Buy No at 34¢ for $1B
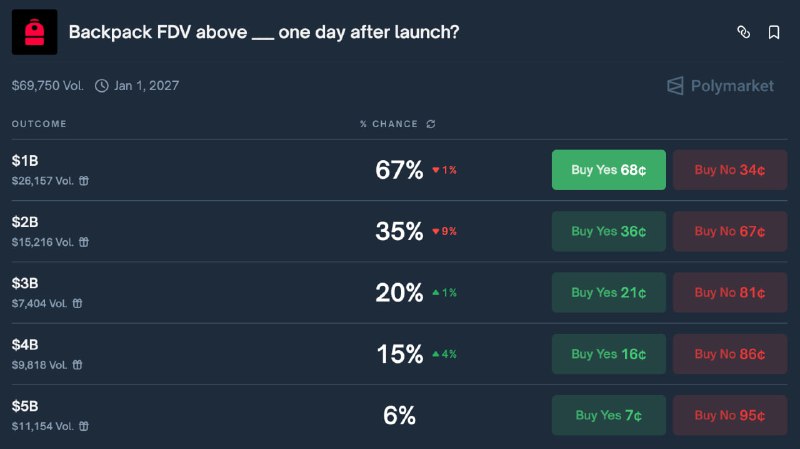This screenshot has width=800, height=449. click(x=729, y=170)
